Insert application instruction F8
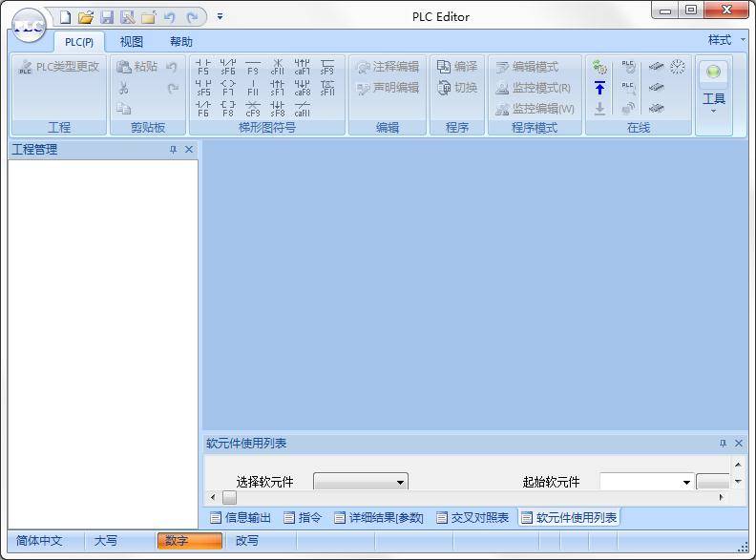 [228, 109]
